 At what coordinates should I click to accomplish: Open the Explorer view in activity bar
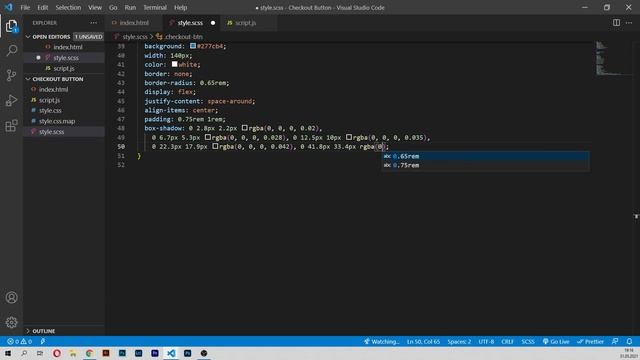11,27
